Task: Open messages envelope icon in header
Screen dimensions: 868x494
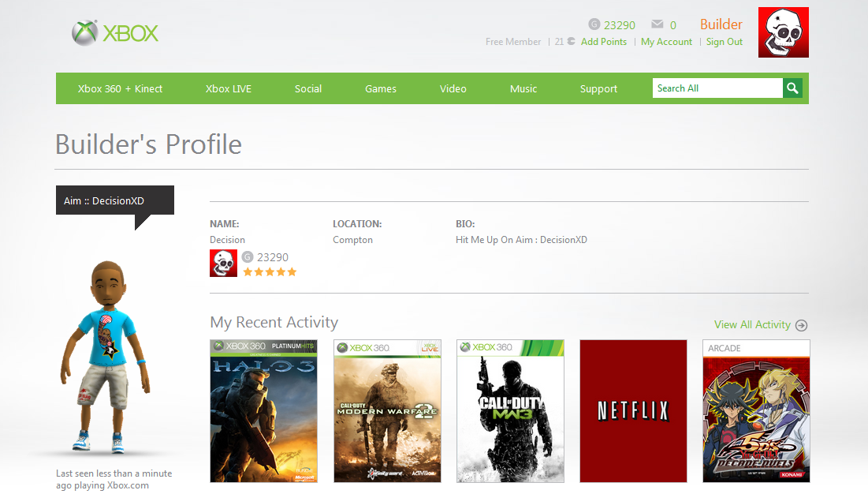Action: coord(657,24)
